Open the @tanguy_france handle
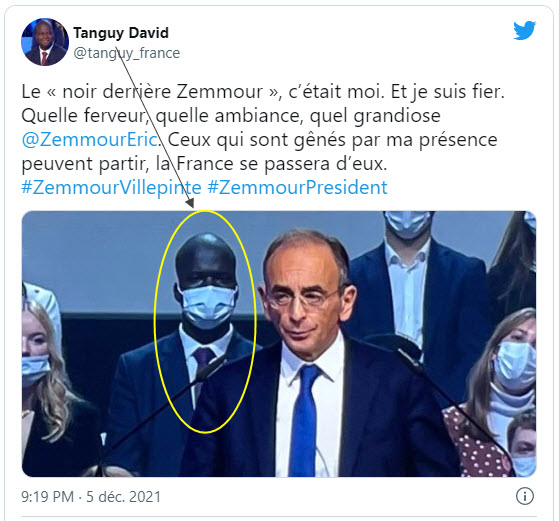The image size is (559, 521). (x=127, y=53)
